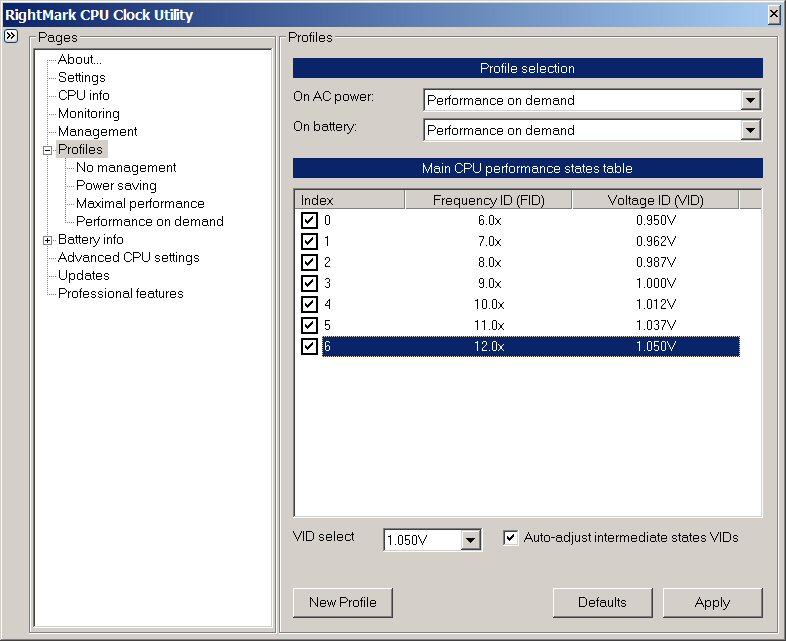Open the No management profile page
The height and width of the screenshot is (641, 786).
[126, 167]
